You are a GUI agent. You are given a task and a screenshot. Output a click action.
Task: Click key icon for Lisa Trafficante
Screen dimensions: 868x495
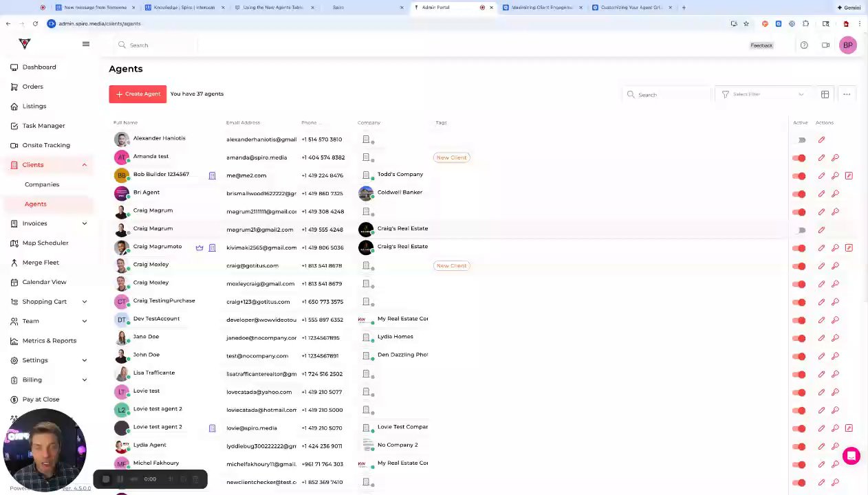click(835, 374)
